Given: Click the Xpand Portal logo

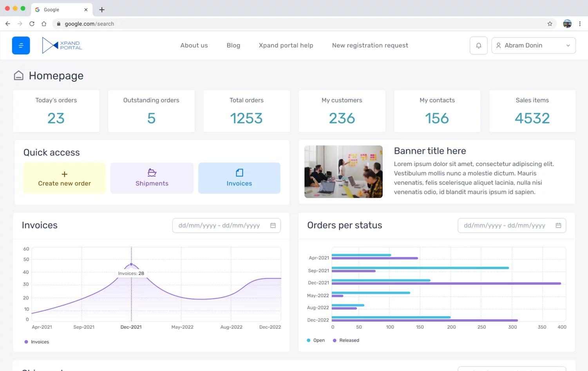Looking at the screenshot, I should tap(62, 45).
